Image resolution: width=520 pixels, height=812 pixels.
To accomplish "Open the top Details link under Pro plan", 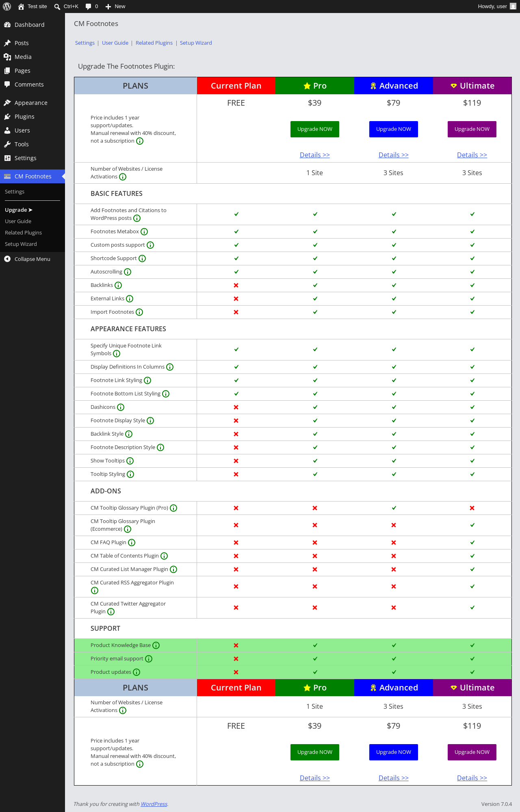I will pyautogui.click(x=315, y=155).
